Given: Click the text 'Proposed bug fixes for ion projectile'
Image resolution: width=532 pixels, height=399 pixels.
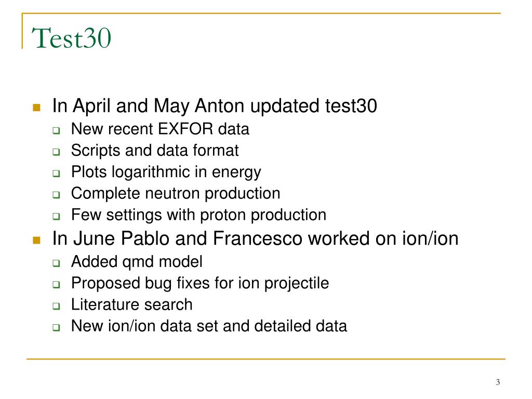Looking at the screenshot, I should (200, 284).
